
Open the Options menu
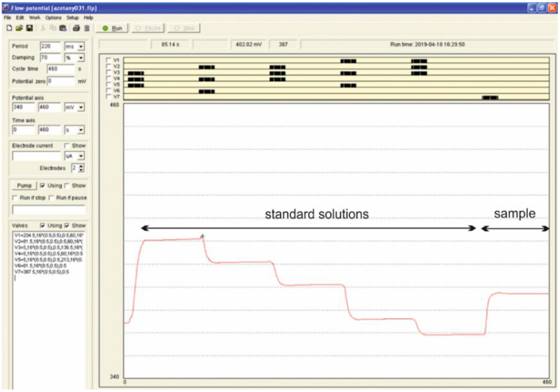coord(53,18)
